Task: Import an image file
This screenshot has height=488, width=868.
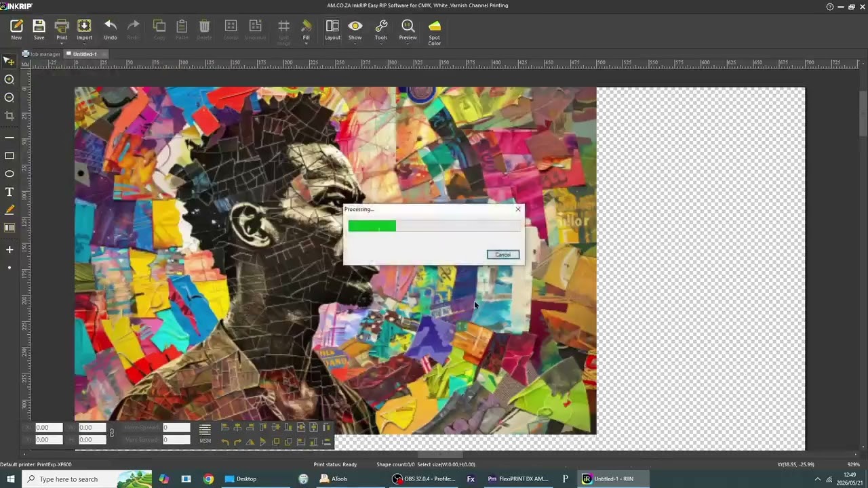Action: pyautogui.click(x=84, y=29)
